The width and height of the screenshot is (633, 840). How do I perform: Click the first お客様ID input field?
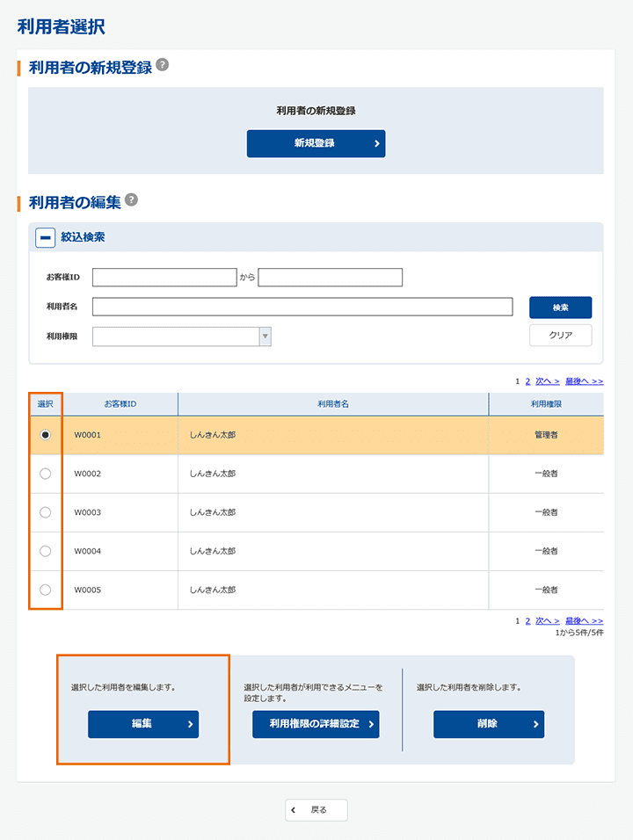pyautogui.click(x=164, y=278)
